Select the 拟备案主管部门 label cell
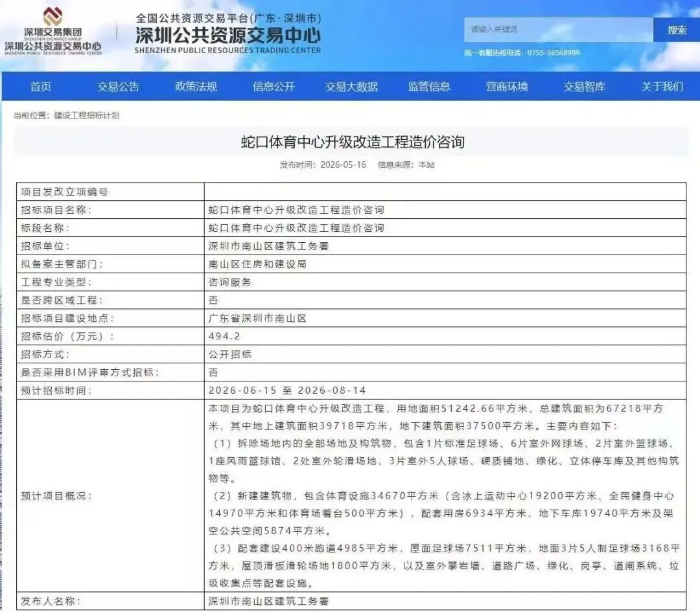The height and width of the screenshot is (612, 700). (110, 264)
